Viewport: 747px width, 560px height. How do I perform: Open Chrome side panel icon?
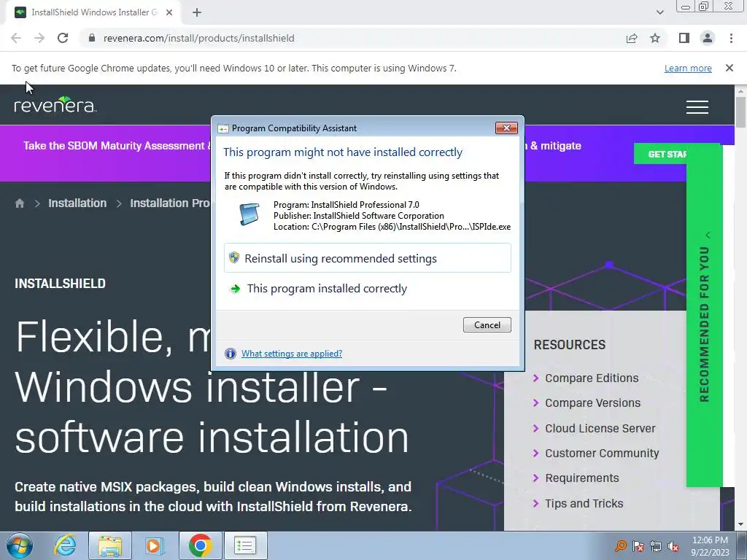point(684,38)
